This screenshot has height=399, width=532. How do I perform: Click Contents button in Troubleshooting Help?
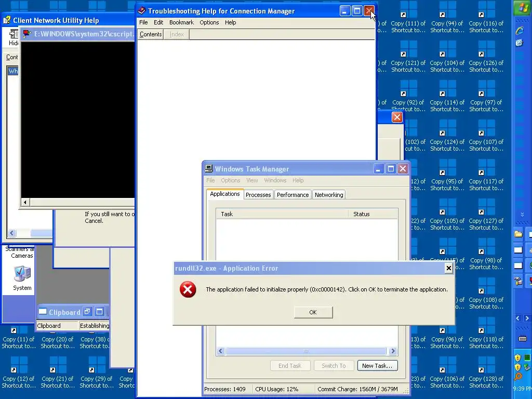coord(151,34)
